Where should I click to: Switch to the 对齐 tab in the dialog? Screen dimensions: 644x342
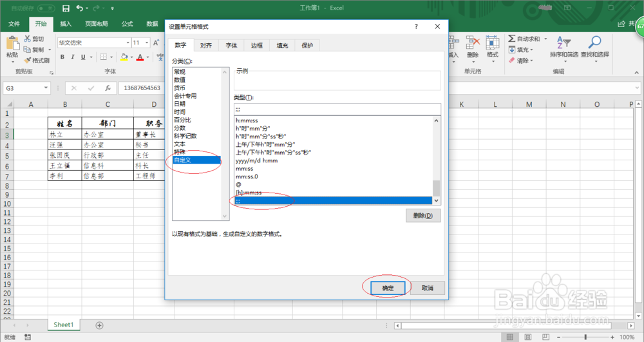(206, 46)
